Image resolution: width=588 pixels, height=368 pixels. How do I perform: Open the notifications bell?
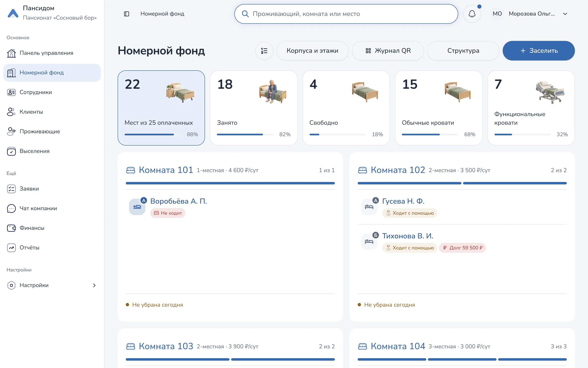click(x=472, y=14)
